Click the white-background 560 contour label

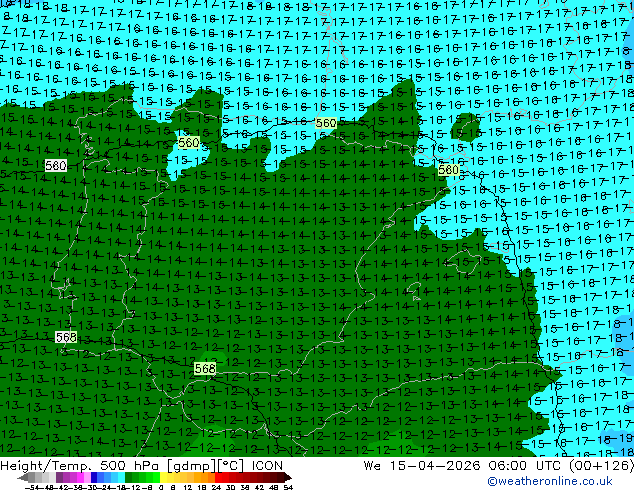tap(55, 165)
